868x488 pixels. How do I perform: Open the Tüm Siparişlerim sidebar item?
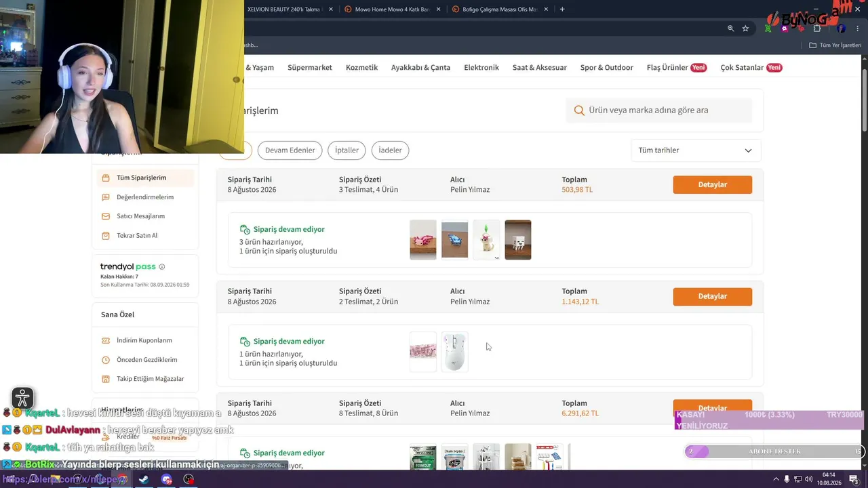[x=145, y=178]
